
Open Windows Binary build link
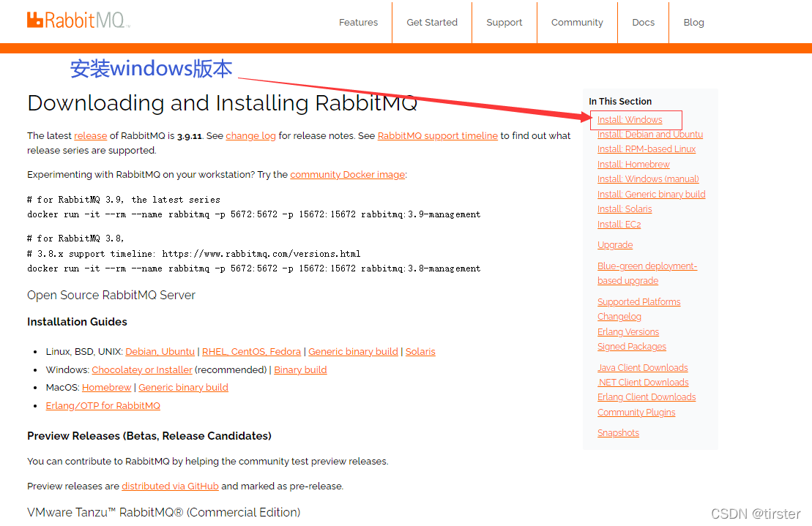(300, 369)
